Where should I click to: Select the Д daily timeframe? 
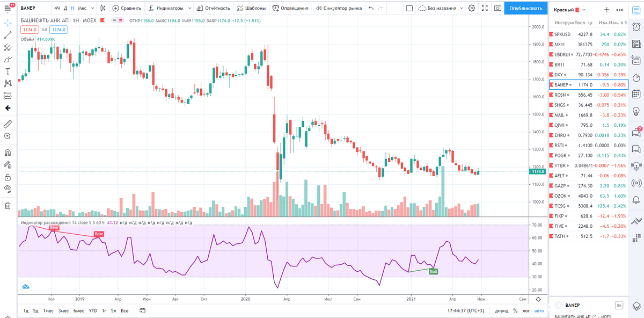[x=65, y=8]
